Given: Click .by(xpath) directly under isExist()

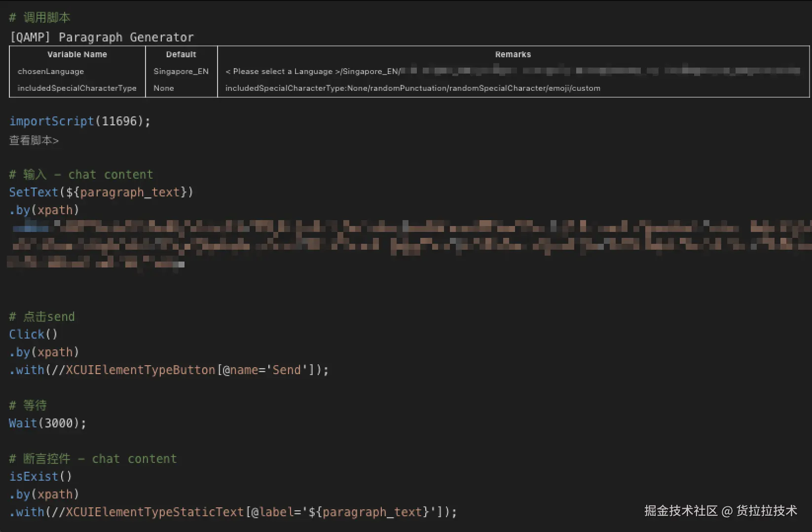Looking at the screenshot, I should click(x=44, y=494).
